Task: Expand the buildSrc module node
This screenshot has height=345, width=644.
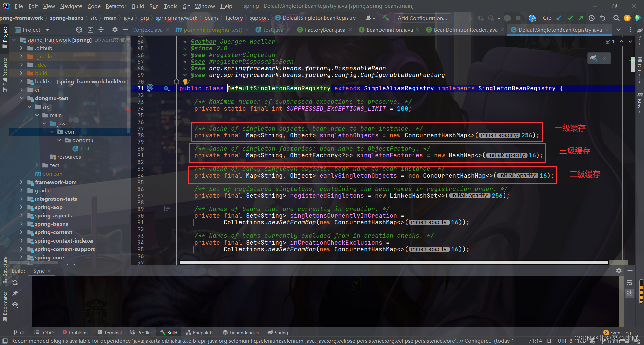Action: 21,81
